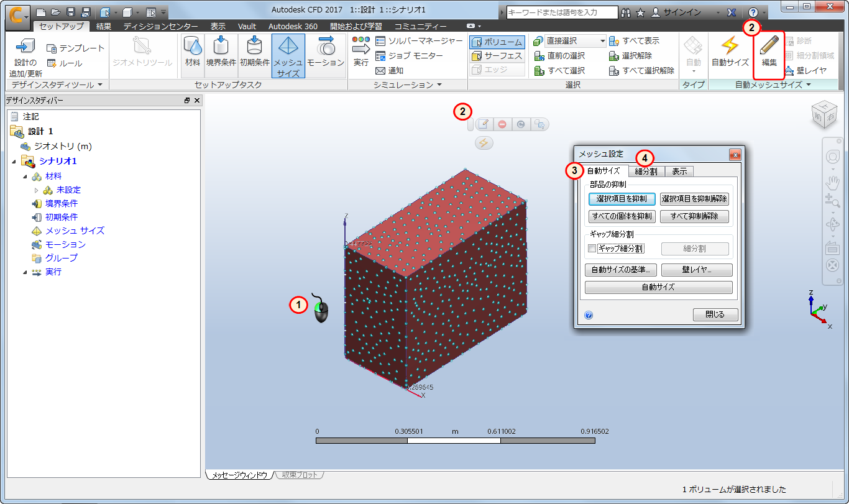Click the help icon in メッシュ設定 dialog
Screen dimensions: 849x504
pyautogui.click(x=589, y=315)
